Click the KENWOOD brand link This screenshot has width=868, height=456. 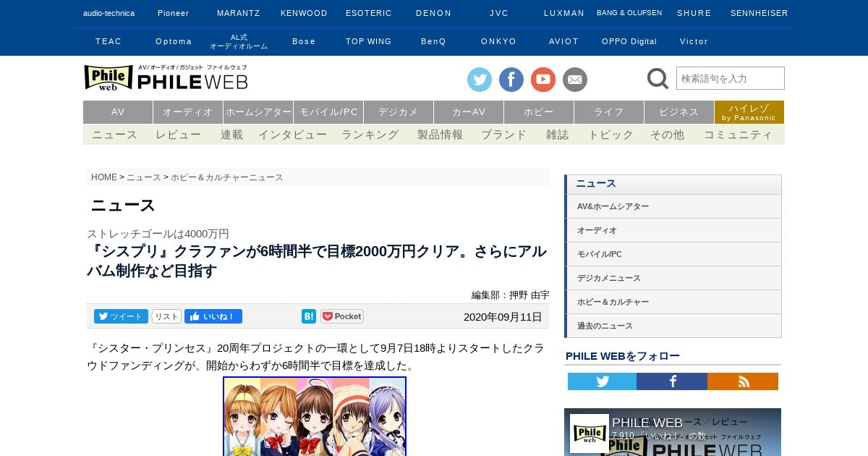point(304,13)
